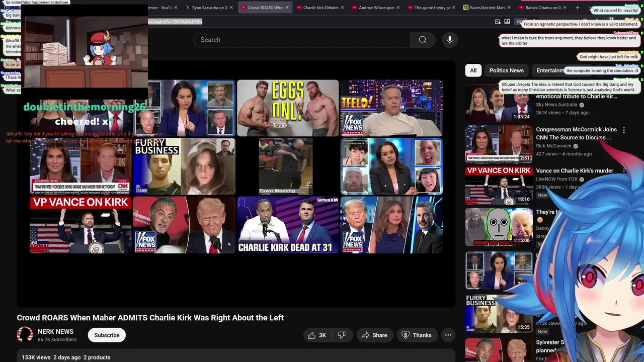The image size is (644, 362).
Task: Click the browser address bar URL
Action: pos(175,22)
